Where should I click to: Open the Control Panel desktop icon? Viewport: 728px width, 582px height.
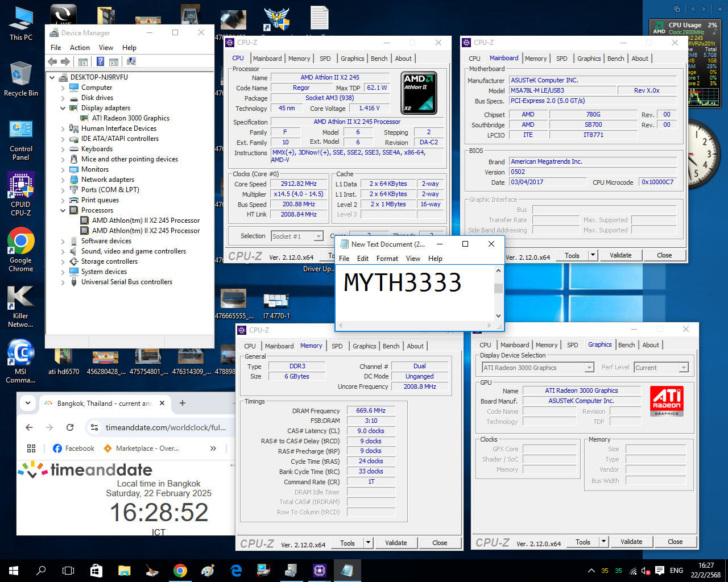(21, 140)
